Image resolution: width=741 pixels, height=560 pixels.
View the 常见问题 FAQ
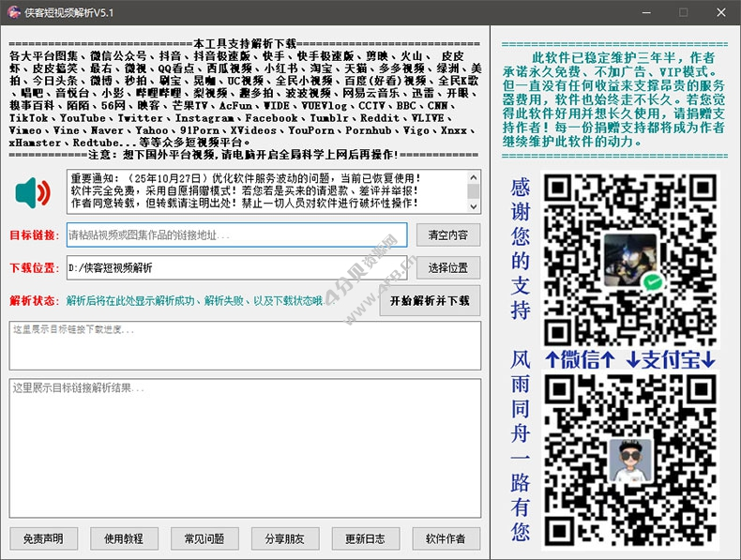click(x=204, y=538)
